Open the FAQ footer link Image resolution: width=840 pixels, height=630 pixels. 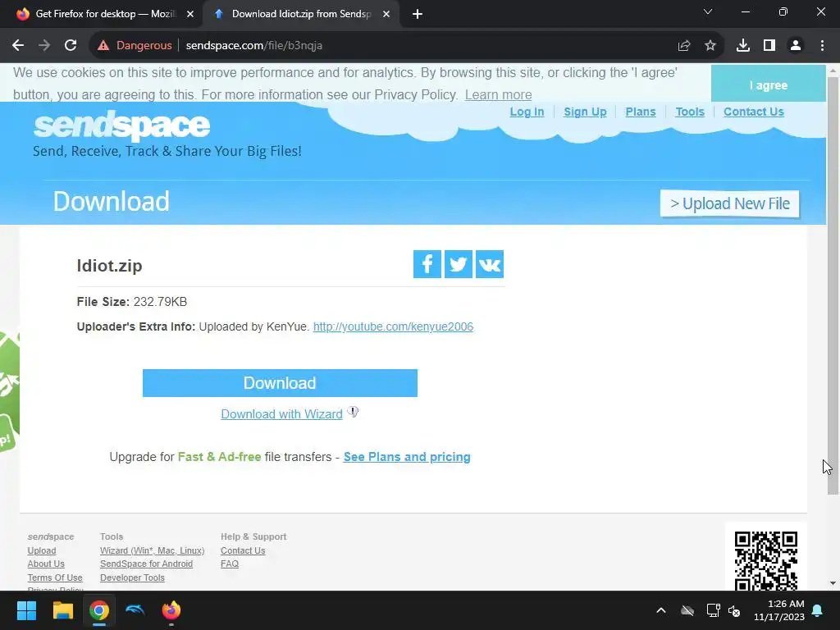(230, 564)
